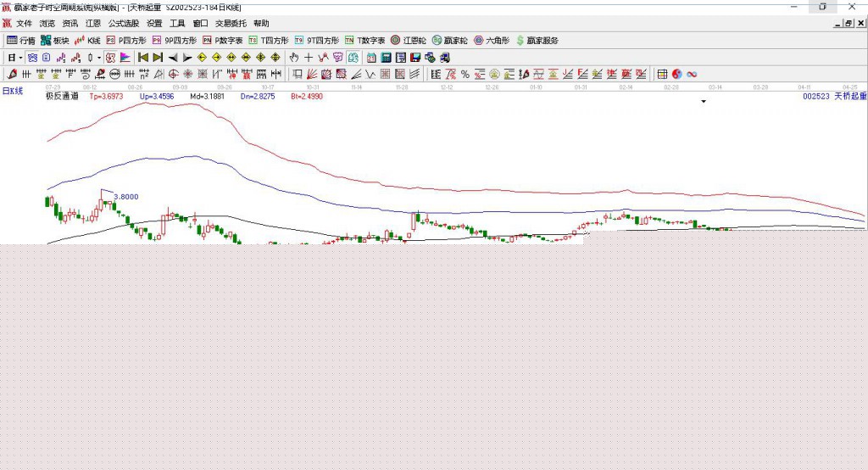Expand the candlestick style dropdown arrow
The width and height of the screenshot is (868, 470).
pyautogui.click(x=99, y=58)
